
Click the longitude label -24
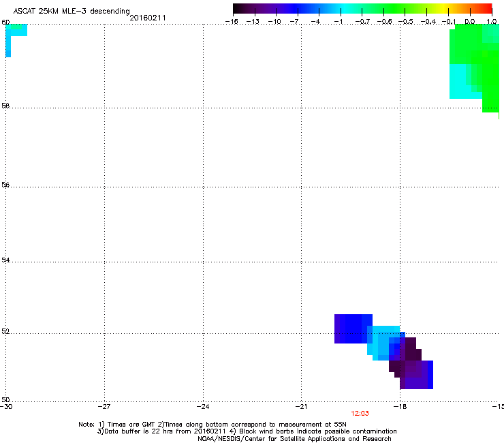point(203,407)
